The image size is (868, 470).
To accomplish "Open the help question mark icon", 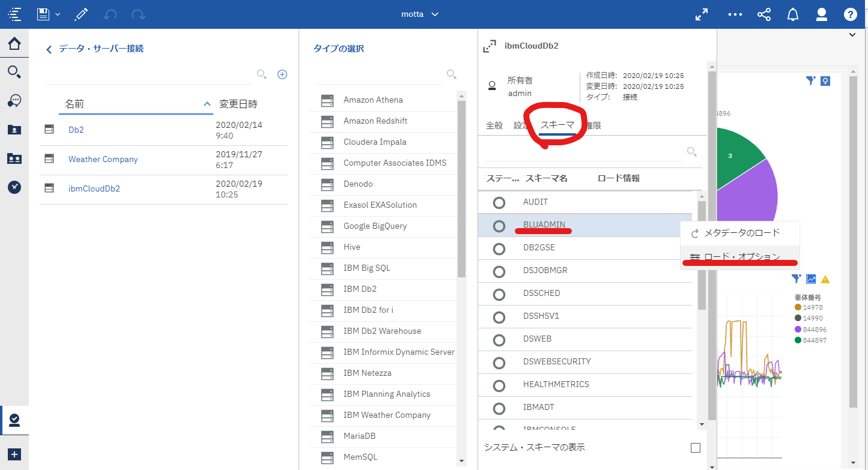I will click(x=851, y=14).
